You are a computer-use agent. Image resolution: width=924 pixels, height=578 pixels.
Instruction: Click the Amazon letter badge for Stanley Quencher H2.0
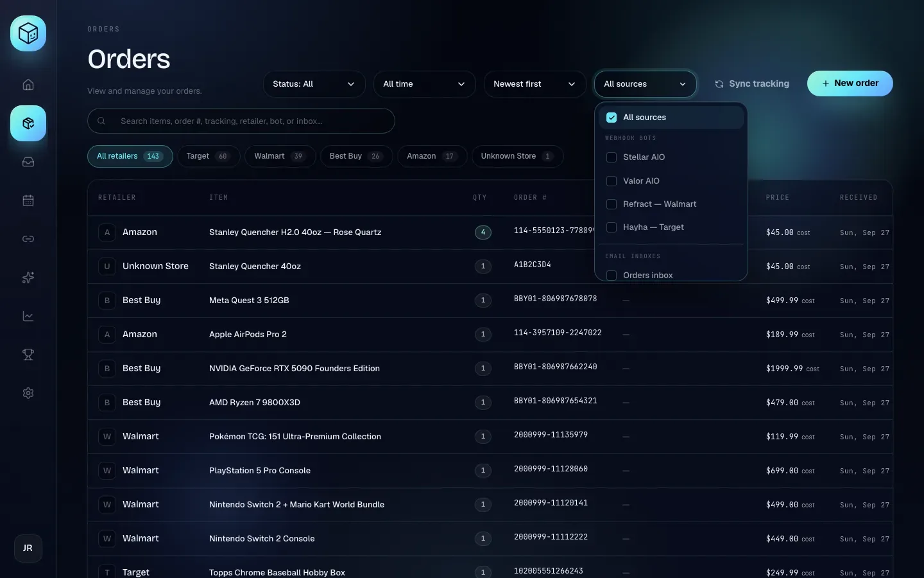pos(107,232)
